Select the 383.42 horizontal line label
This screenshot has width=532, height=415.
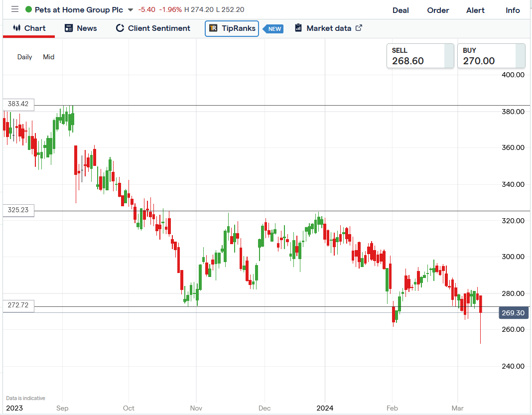click(x=18, y=104)
